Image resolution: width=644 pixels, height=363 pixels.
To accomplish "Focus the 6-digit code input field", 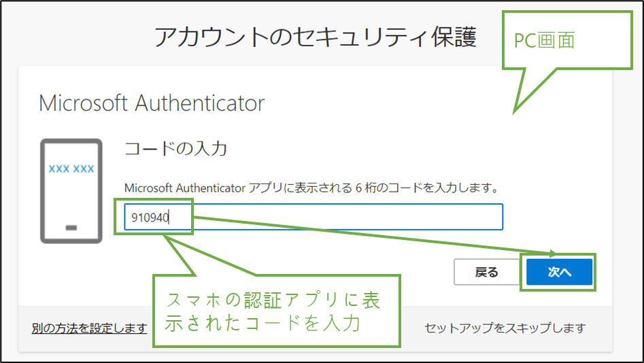I will click(313, 217).
